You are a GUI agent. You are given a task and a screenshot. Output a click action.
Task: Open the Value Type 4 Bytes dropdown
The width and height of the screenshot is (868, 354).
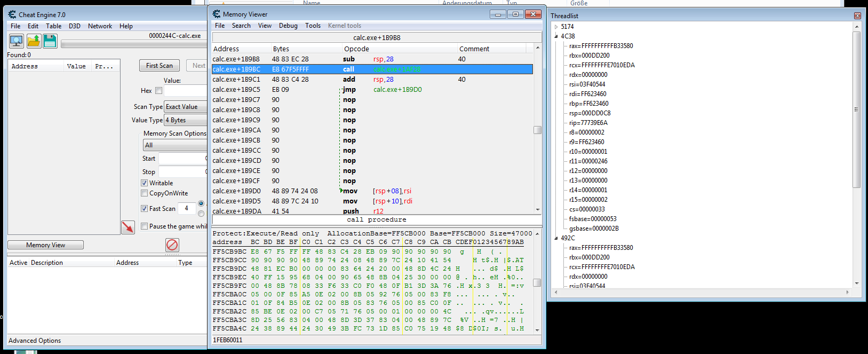tap(185, 120)
